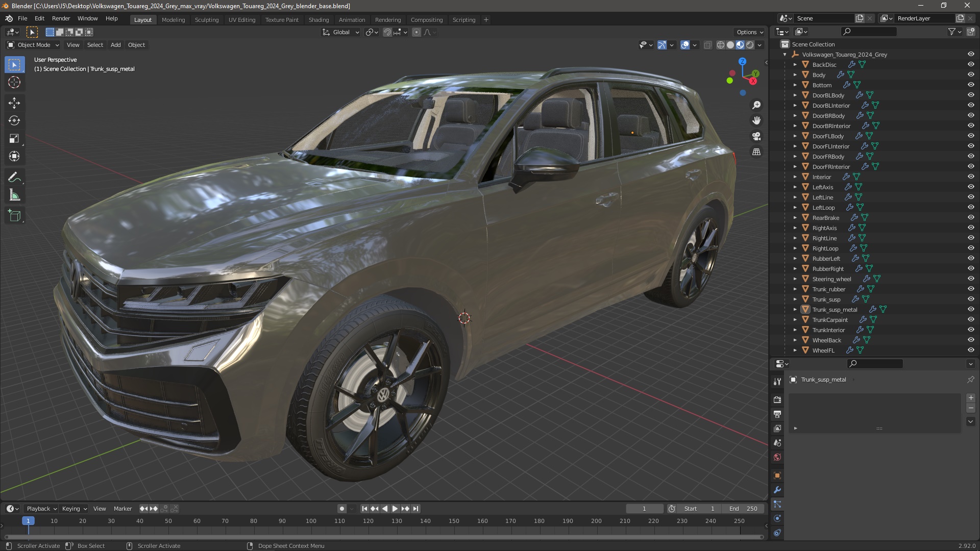
Task: Open the timeline Marker menu
Action: [x=122, y=509]
